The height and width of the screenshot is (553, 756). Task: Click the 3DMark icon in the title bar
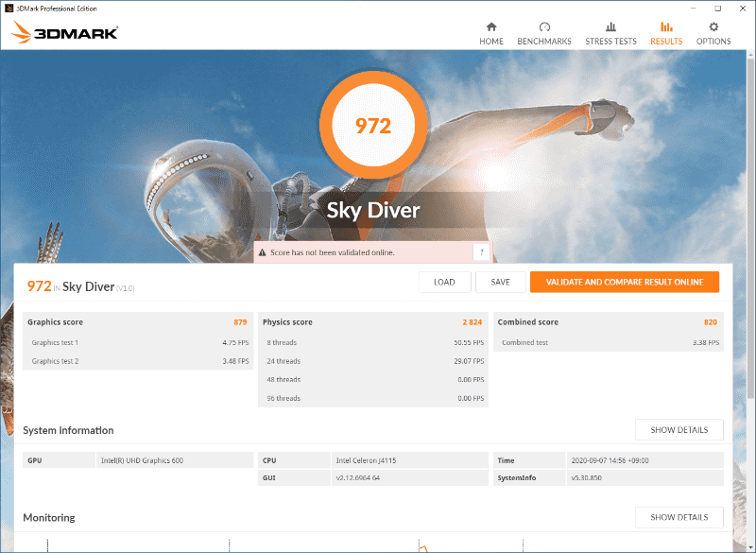click(9, 8)
